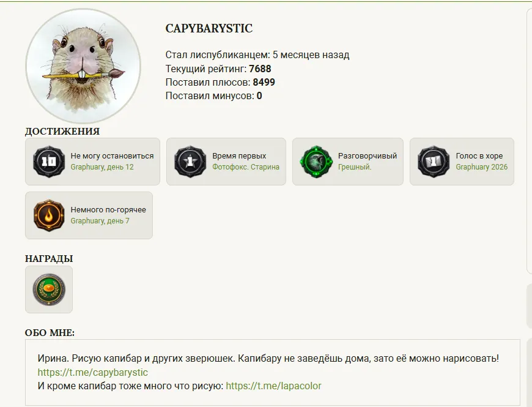The width and height of the screenshot is (532, 407).
Task: Open the 'Фотофокс. Старина' link
Action: pos(246,167)
